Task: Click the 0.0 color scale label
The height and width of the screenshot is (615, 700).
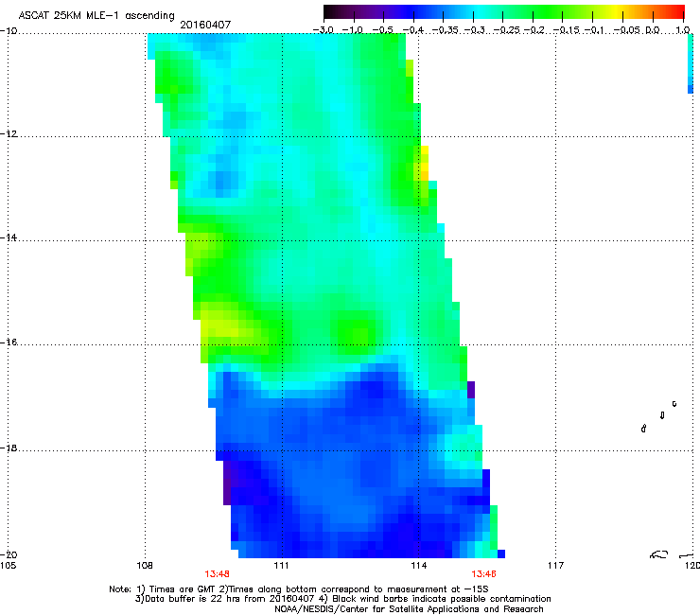Action: (x=653, y=30)
